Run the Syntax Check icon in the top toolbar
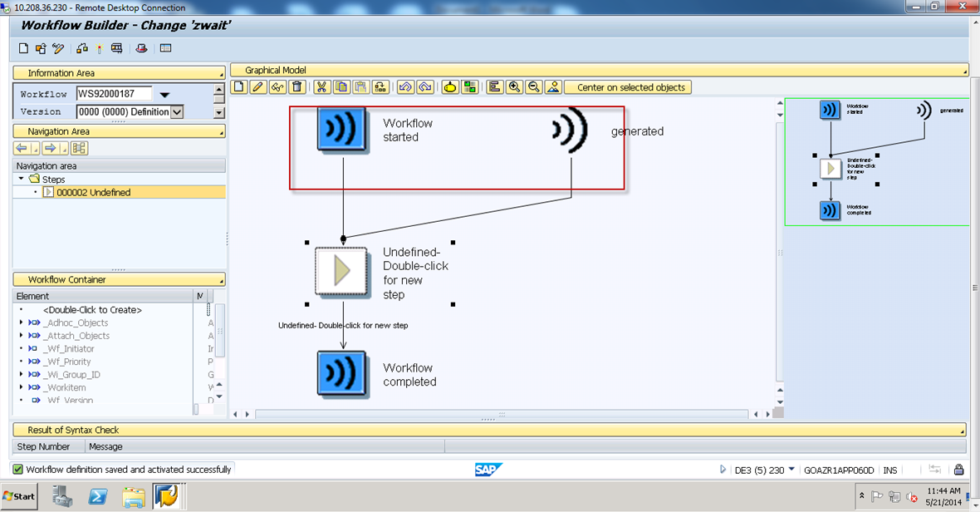 coord(82,48)
